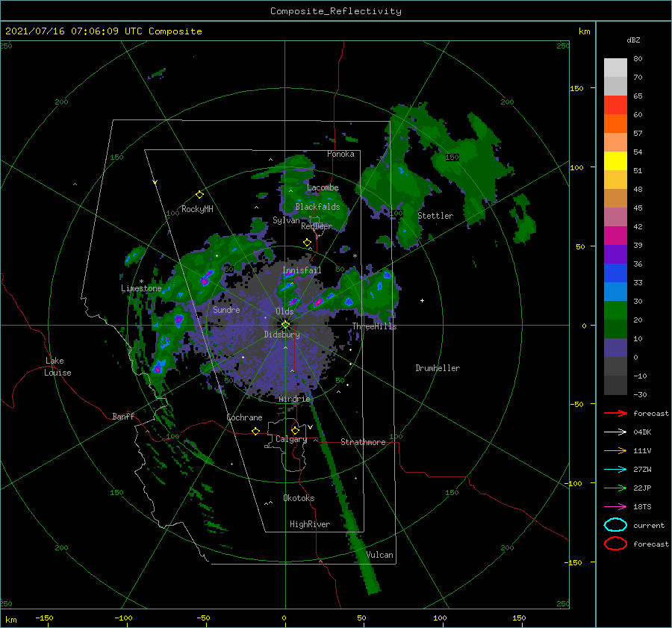This screenshot has height=628, width=672.
Task: Click the Cochrane city label
Action: 244,417
